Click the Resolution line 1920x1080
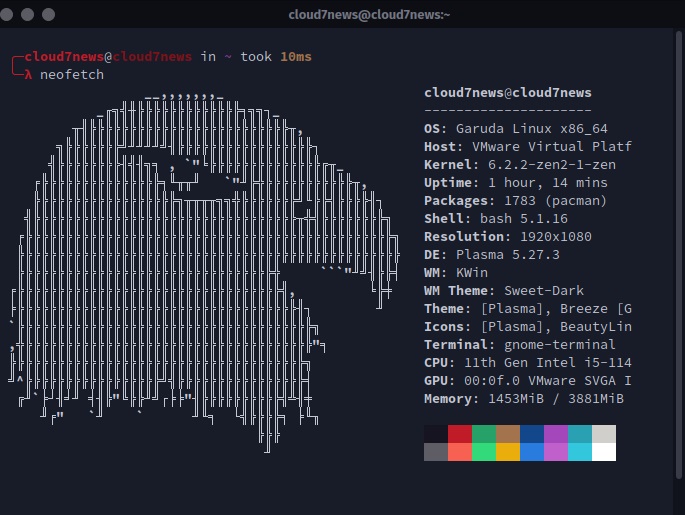This screenshot has width=685, height=515. [508, 236]
